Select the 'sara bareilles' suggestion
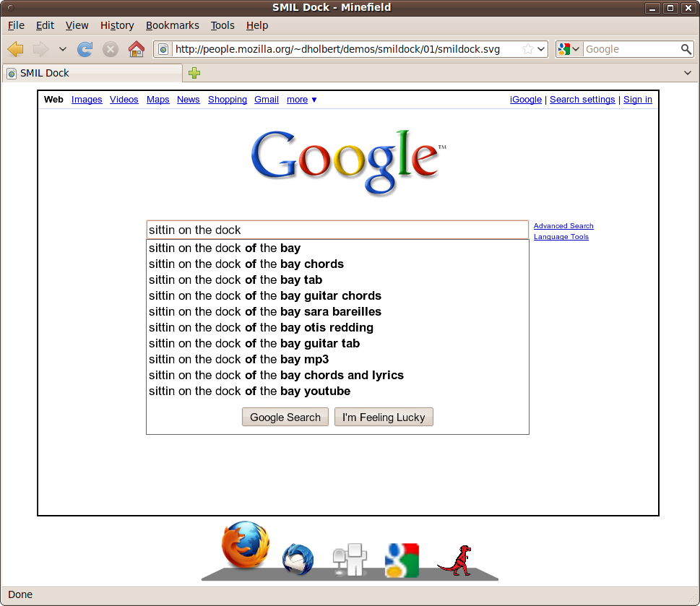700x606 pixels. [x=337, y=311]
